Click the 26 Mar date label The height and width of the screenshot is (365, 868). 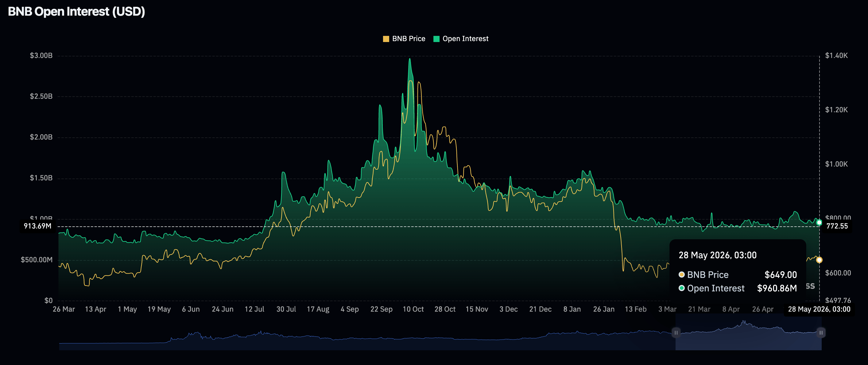pyautogui.click(x=64, y=309)
